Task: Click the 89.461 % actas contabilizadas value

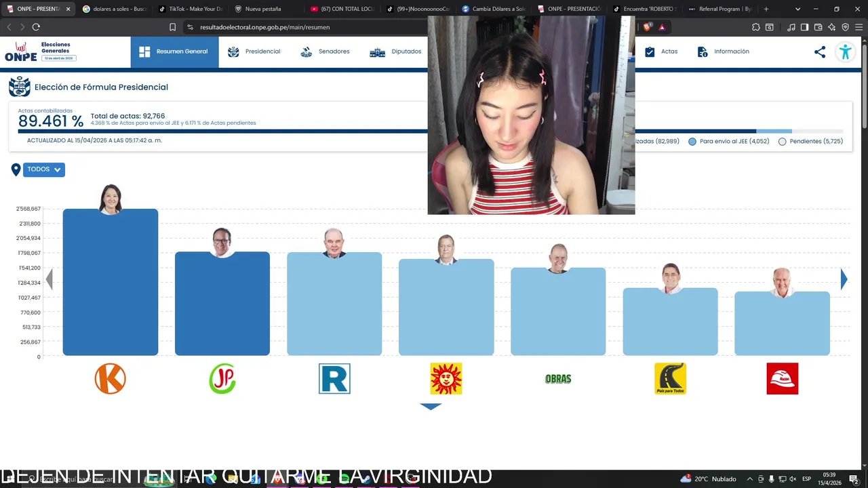Action: coord(51,121)
